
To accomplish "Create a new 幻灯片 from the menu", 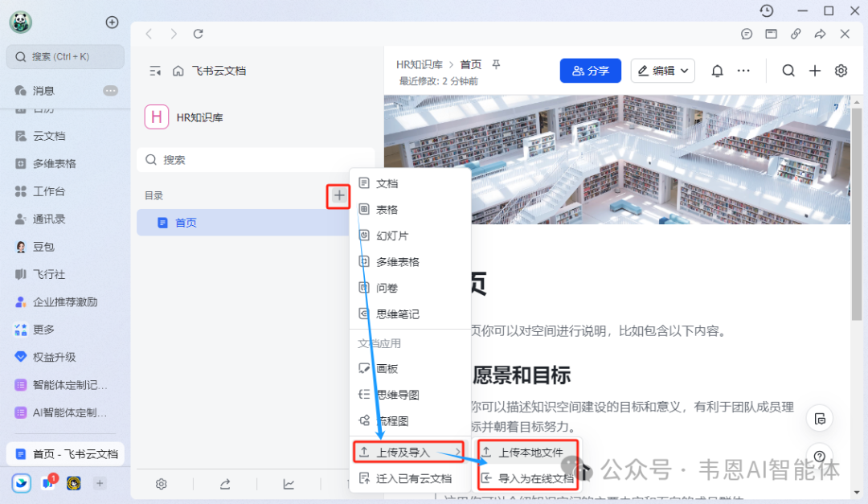I will tap(410, 236).
